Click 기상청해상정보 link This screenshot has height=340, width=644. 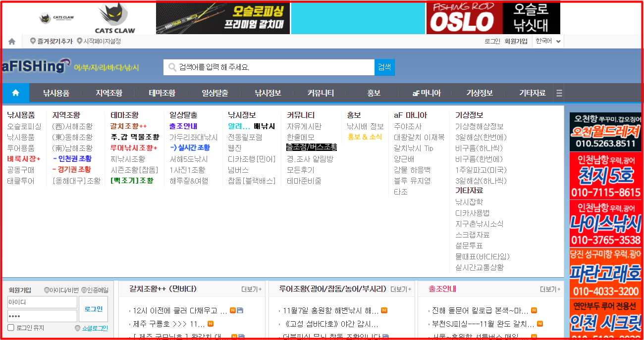pyautogui.click(x=479, y=126)
